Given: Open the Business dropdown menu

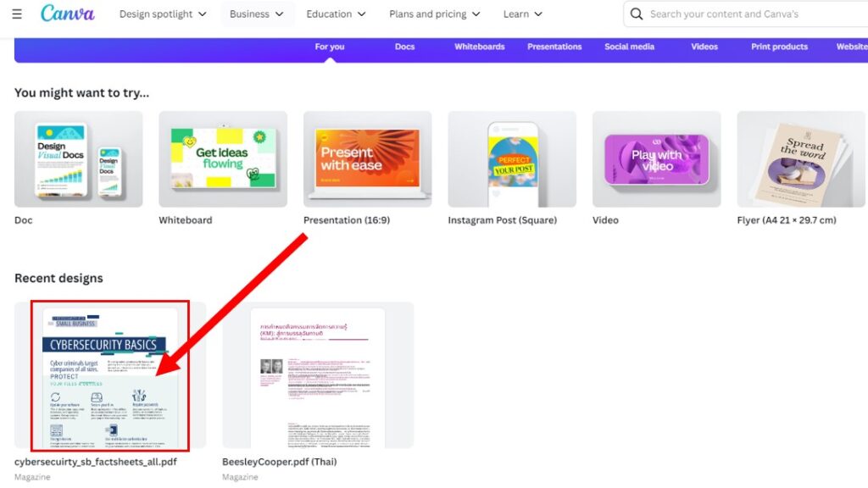Looking at the screenshot, I should click(x=257, y=14).
